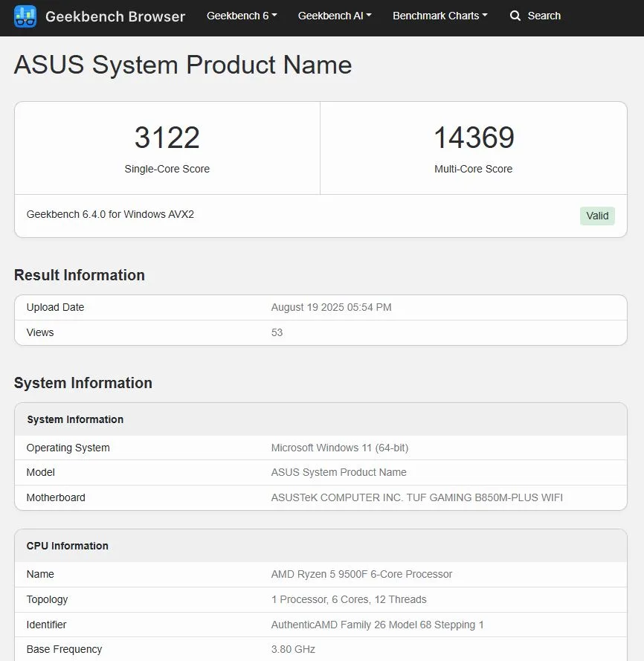The width and height of the screenshot is (644, 661).
Task: Click the Single-Core Score 3122
Action: click(x=167, y=138)
